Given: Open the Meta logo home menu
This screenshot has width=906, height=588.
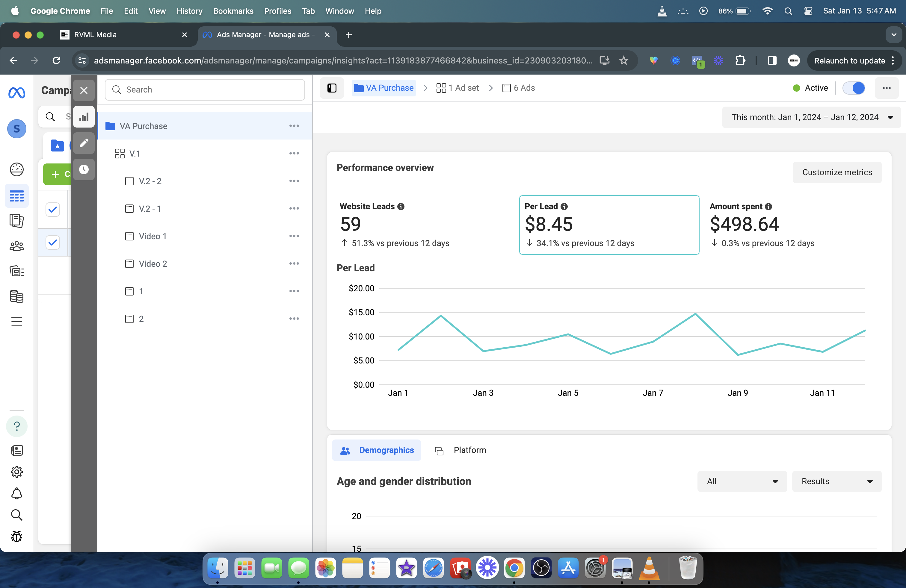Looking at the screenshot, I should [x=17, y=93].
